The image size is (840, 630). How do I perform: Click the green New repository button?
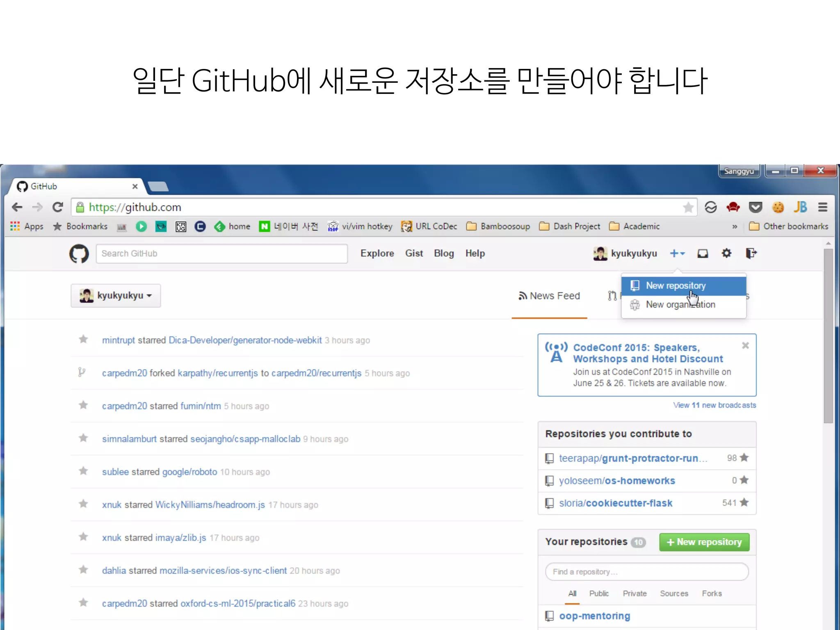point(704,542)
